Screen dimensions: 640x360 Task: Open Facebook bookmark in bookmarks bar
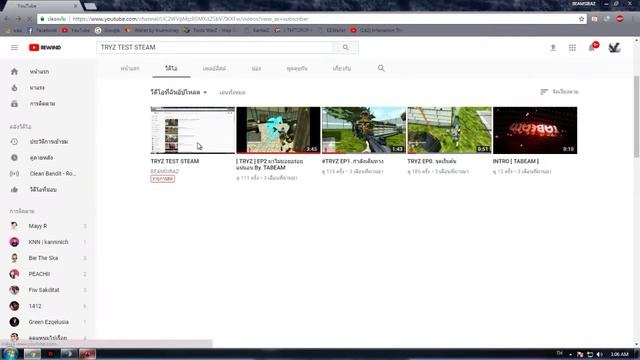(x=42, y=30)
